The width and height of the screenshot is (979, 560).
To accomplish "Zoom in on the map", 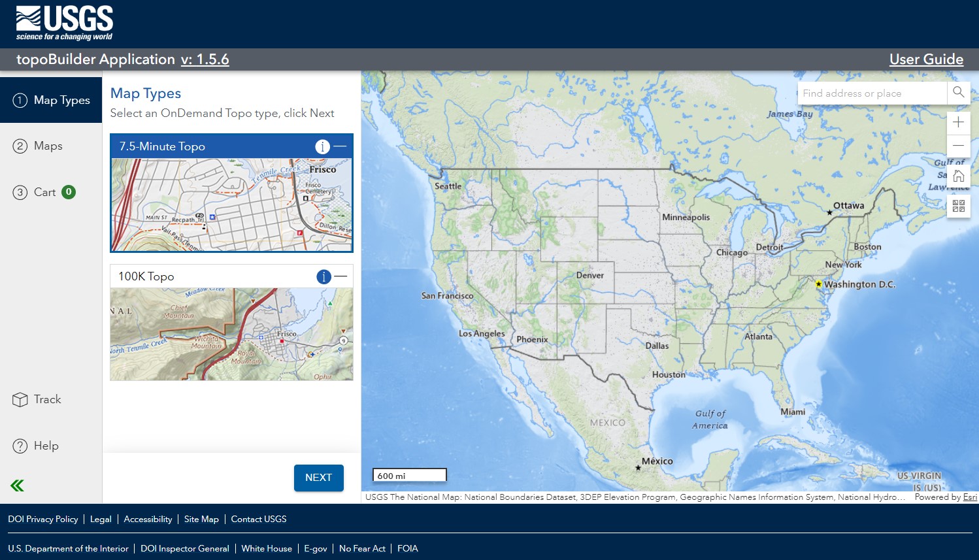I will [x=958, y=122].
